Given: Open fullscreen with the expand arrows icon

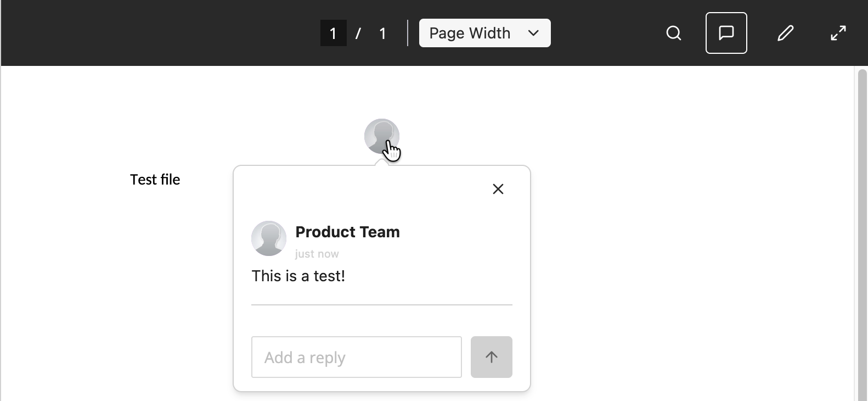Looking at the screenshot, I should pyautogui.click(x=838, y=33).
